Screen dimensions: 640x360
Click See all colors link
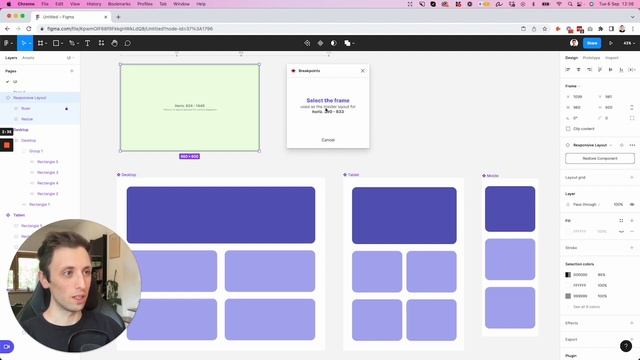coord(587,307)
